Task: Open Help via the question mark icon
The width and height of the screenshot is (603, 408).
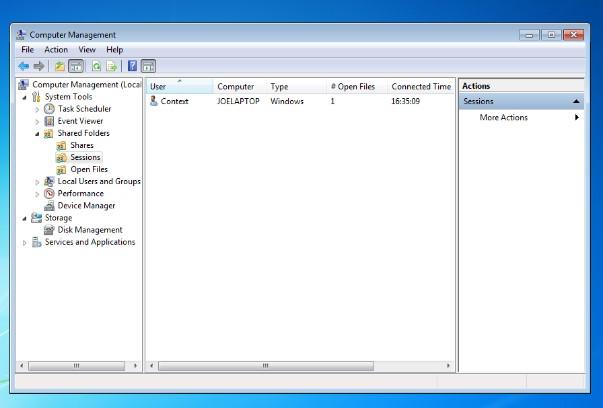Action: [132, 66]
